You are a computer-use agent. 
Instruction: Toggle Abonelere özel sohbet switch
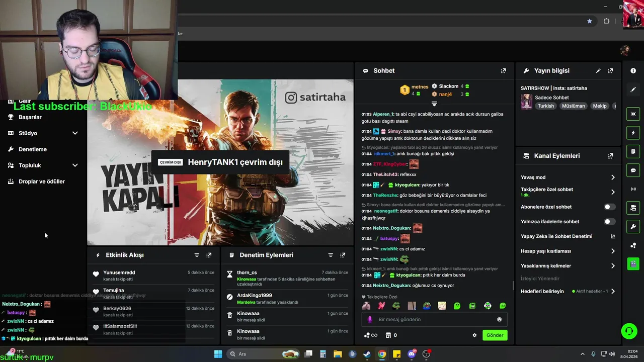click(x=609, y=207)
